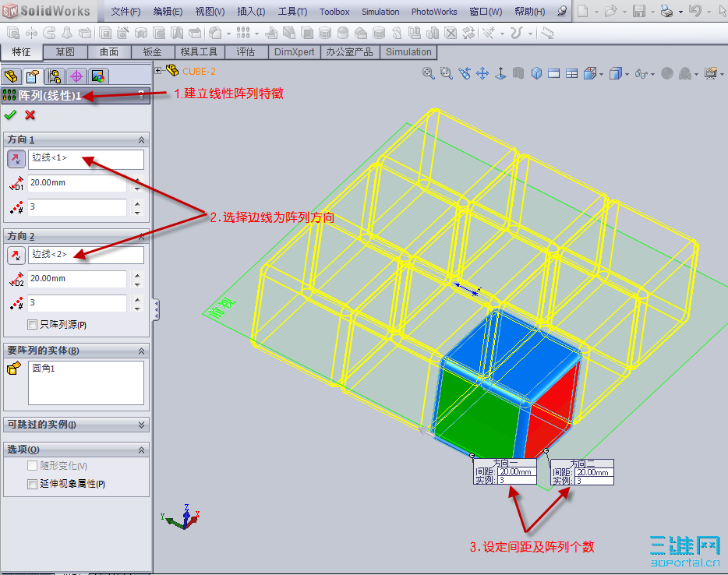Open the 插入(I) menu
This screenshot has width=728, height=575.
click(x=251, y=12)
